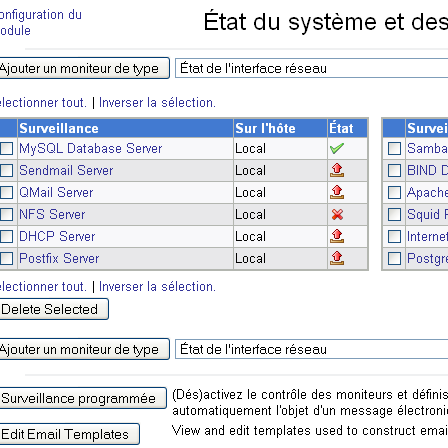Tick the Sendmail Server checkbox
Viewport: 448px width, 448px height.
pyautogui.click(x=6, y=170)
